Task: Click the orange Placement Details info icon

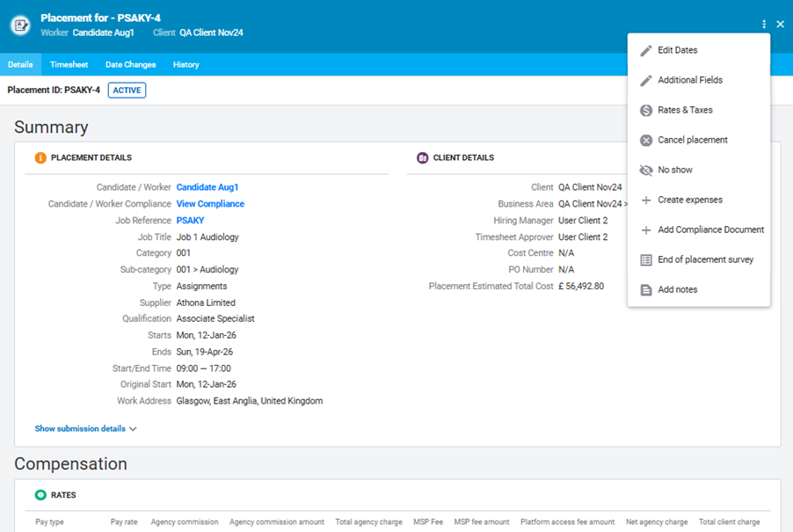Action: (40, 157)
